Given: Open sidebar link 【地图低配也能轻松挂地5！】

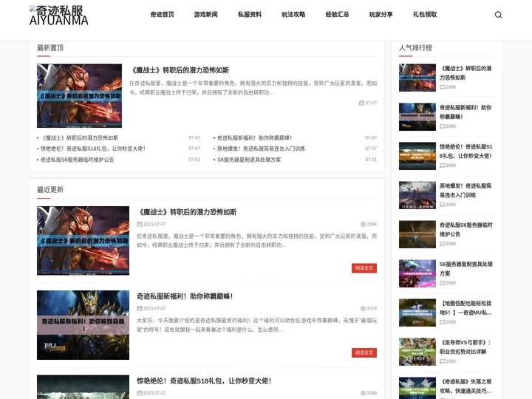Looking at the screenshot, I should tap(465, 307).
